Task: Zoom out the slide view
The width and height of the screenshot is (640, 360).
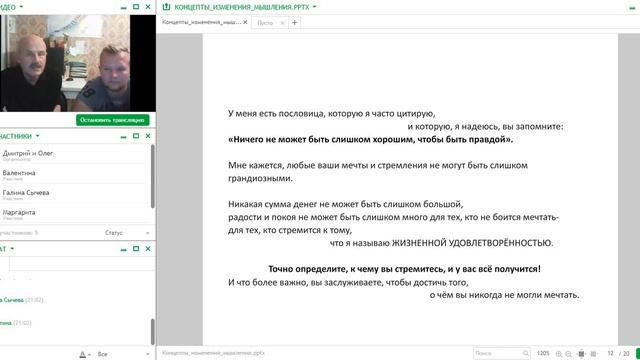Action: (x=569, y=354)
